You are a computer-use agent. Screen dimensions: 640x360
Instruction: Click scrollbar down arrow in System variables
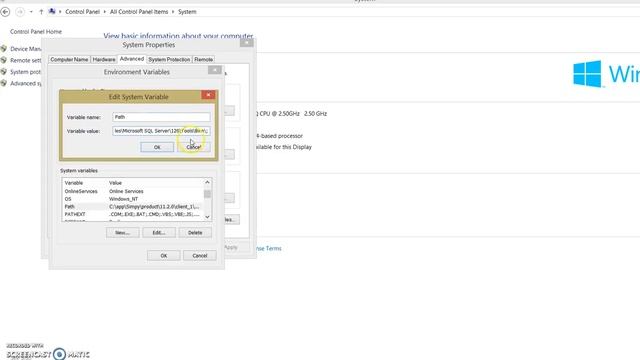pos(207,217)
